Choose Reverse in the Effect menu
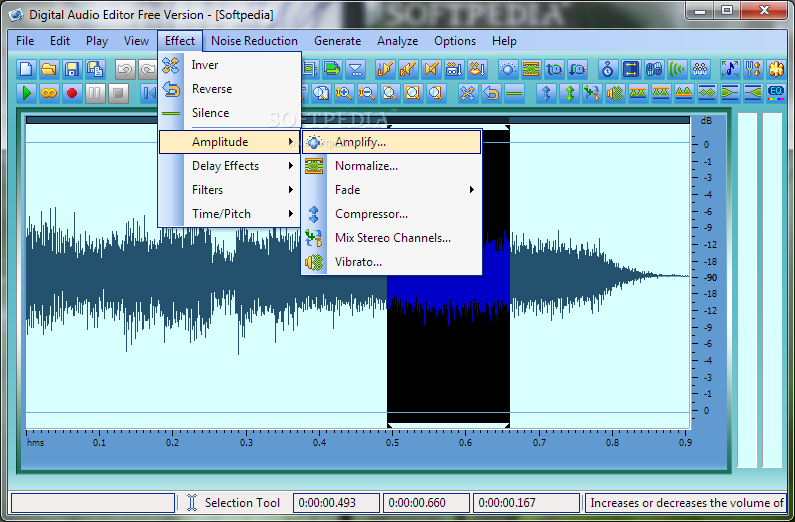Screen dimensions: 795x522 (x=230, y=89)
